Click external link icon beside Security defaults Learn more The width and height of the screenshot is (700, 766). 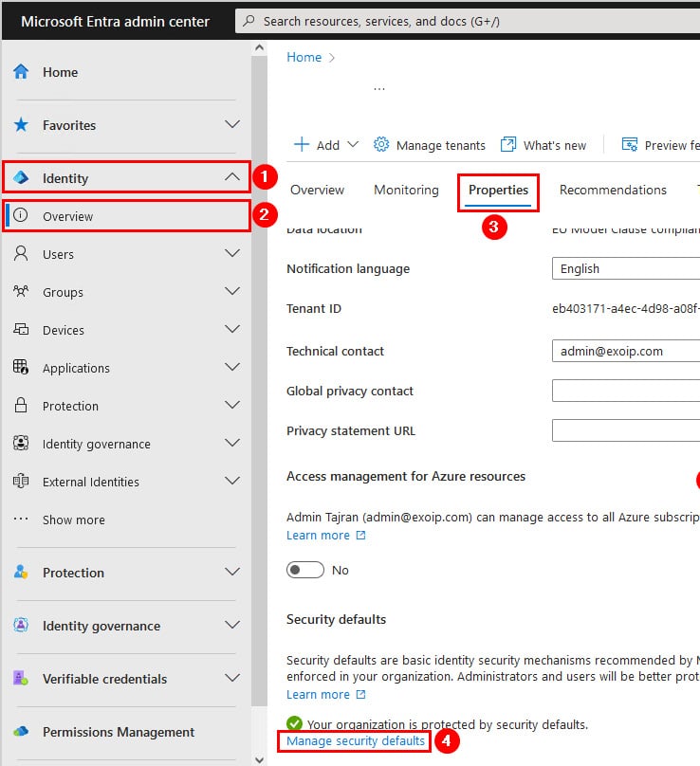[360, 694]
